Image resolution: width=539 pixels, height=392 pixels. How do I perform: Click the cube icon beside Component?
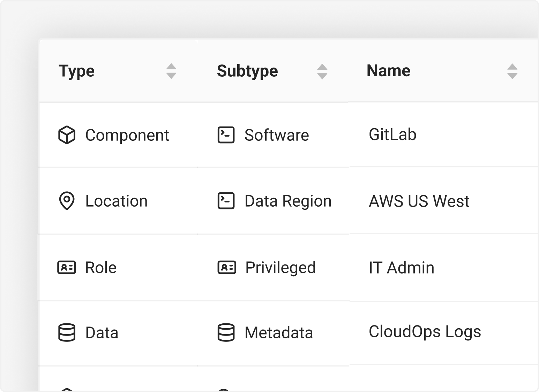(x=67, y=135)
